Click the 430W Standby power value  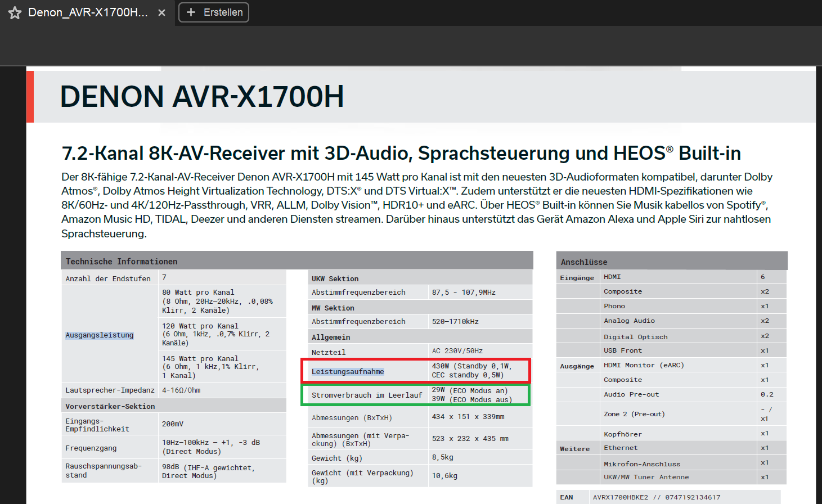pos(471,371)
